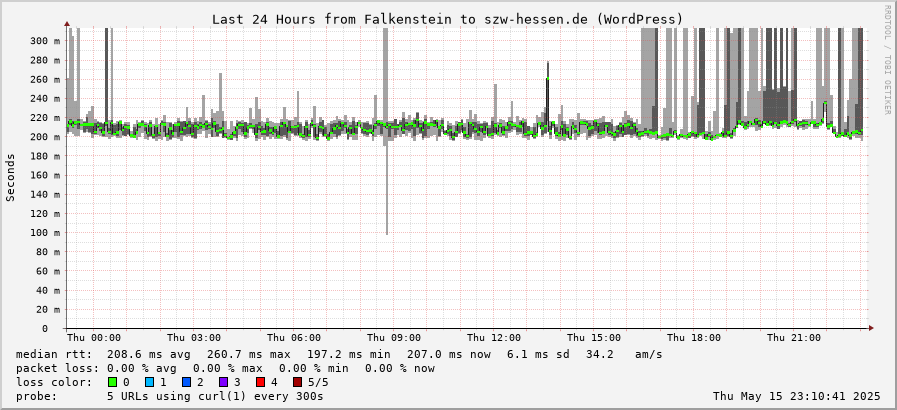Click the red arrow atop the y-axis
Viewport: 897px width, 410px height.
click(x=67, y=24)
